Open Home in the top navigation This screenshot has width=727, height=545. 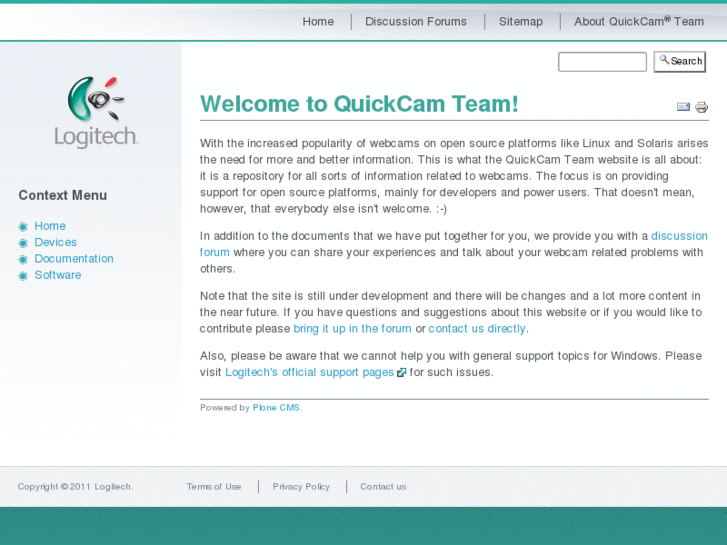tap(318, 22)
